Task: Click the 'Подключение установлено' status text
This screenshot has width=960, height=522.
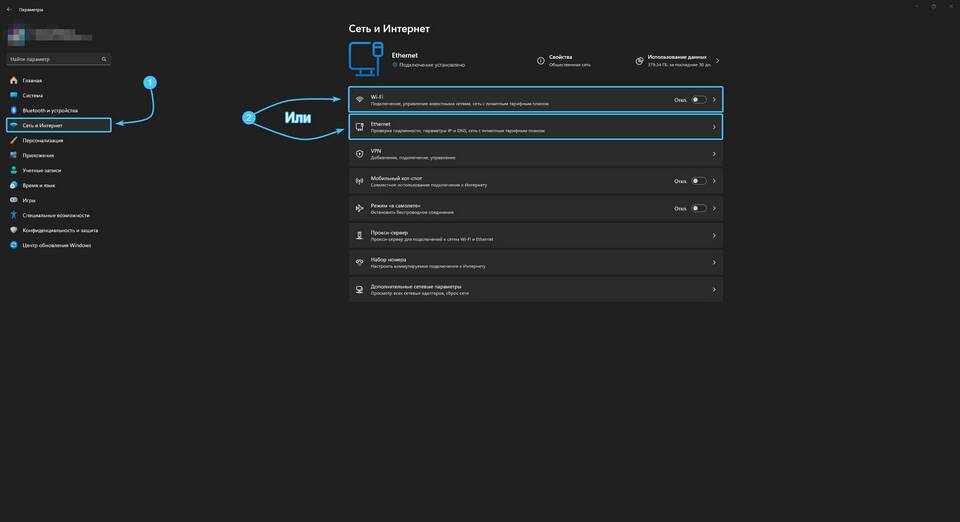Action: click(x=432, y=65)
